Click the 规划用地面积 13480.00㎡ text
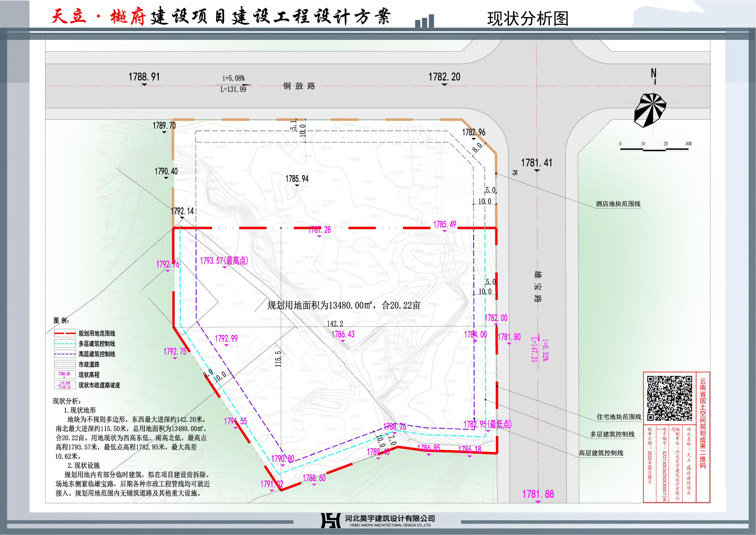The width and height of the screenshot is (756, 535). pyautogui.click(x=343, y=305)
